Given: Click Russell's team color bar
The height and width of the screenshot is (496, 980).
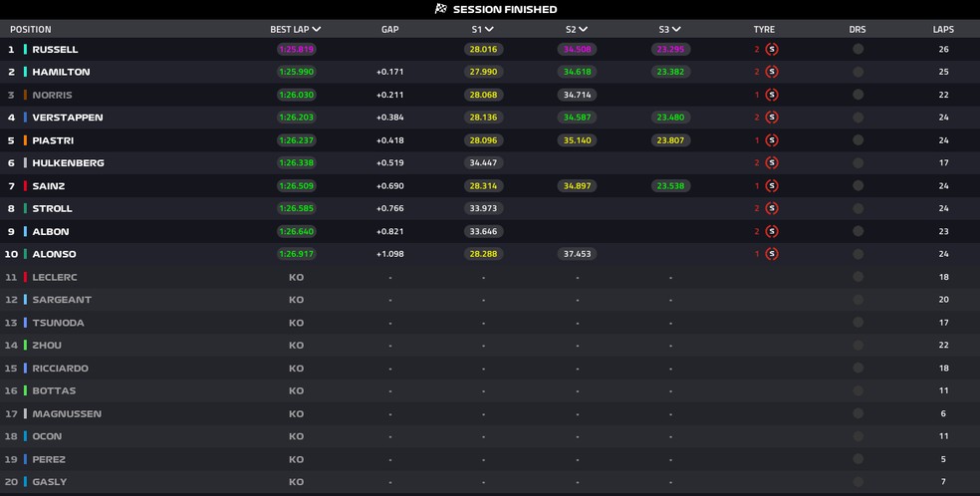Looking at the screenshot, I should tap(26, 49).
